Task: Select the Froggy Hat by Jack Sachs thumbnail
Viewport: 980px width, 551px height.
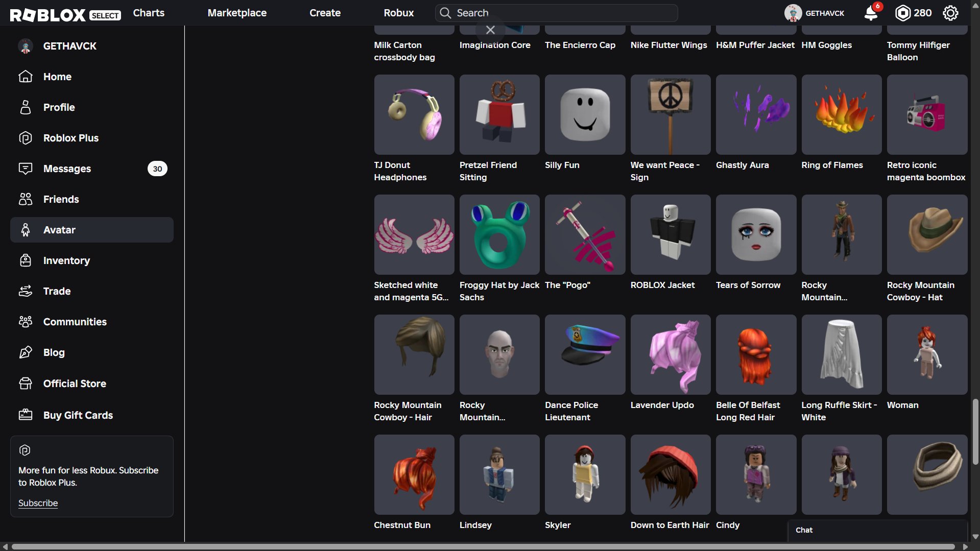Action: coord(499,235)
